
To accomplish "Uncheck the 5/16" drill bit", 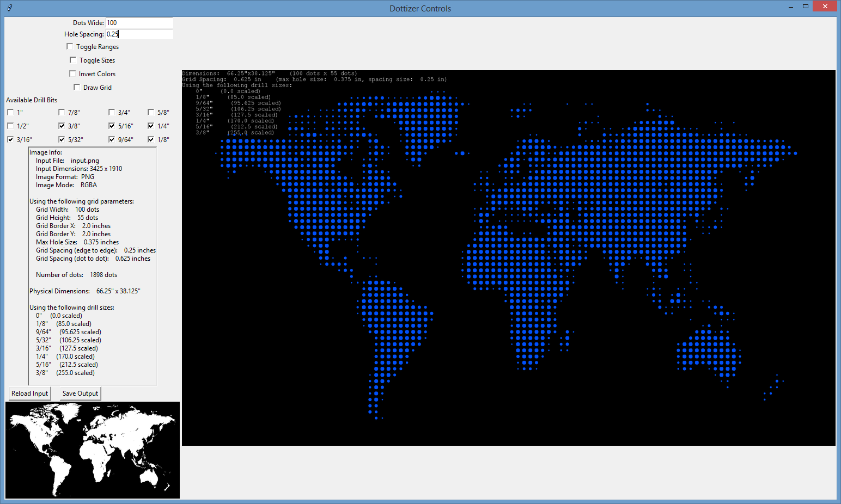I will coord(112,126).
